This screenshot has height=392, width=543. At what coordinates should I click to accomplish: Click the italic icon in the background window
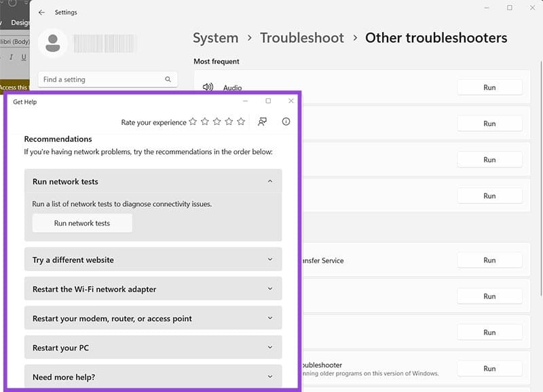(x=11, y=57)
